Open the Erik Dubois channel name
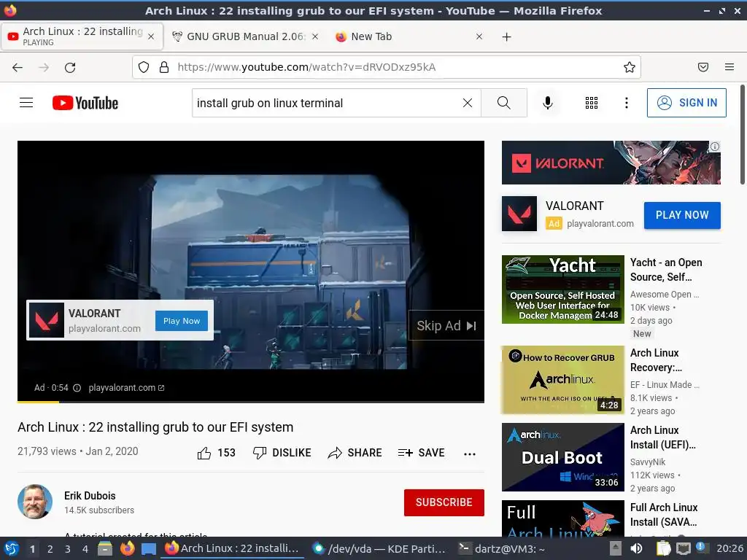747x560 pixels. [x=90, y=496]
